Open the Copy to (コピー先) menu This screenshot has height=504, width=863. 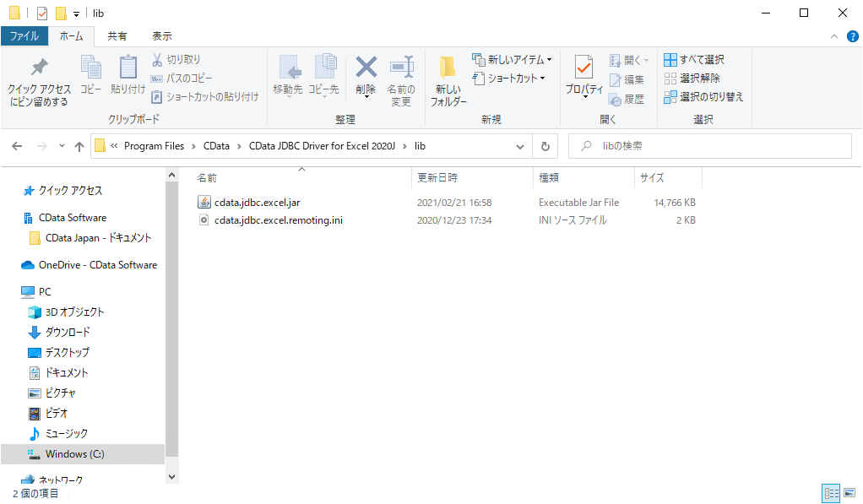pos(323,76)
